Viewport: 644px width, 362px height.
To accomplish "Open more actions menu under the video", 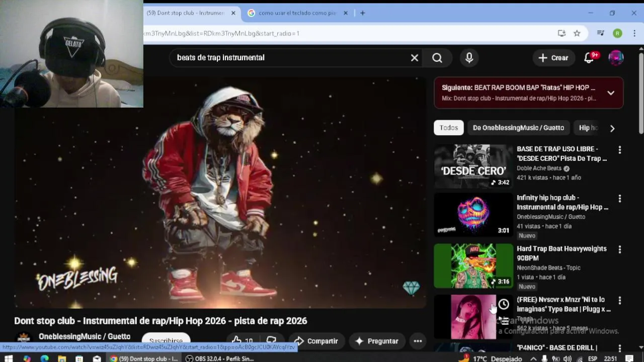I will tap(418, 341).
